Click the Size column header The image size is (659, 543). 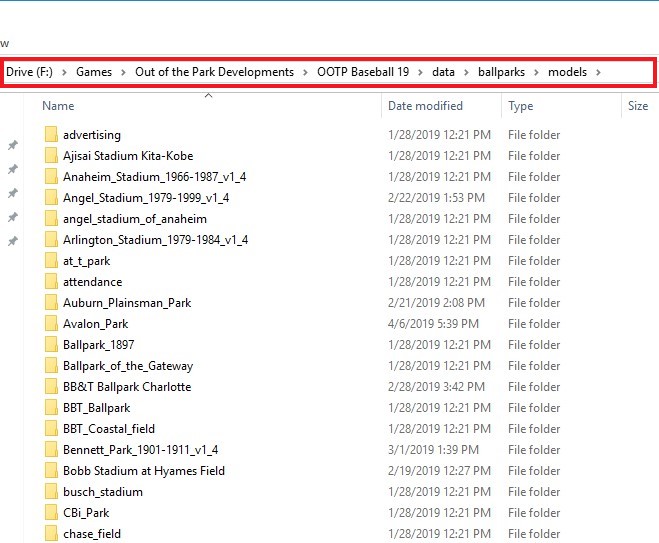pos(637,106)
